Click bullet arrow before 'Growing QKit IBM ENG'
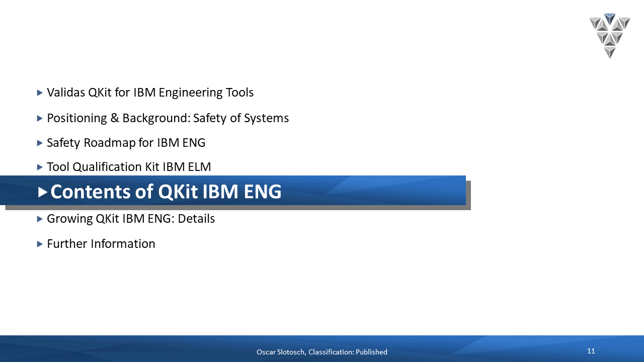The width and height of the screenshot is (644, 362). pos(40,219)
